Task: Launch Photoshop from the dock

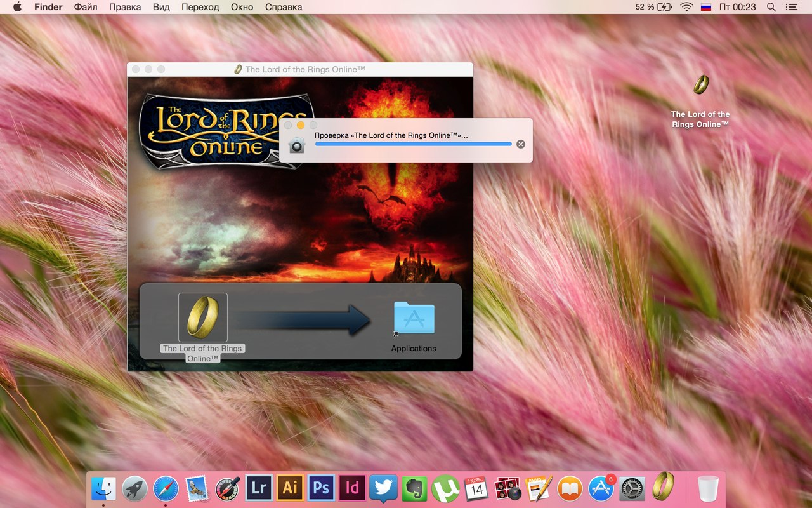Action: [x=321, y=488]
